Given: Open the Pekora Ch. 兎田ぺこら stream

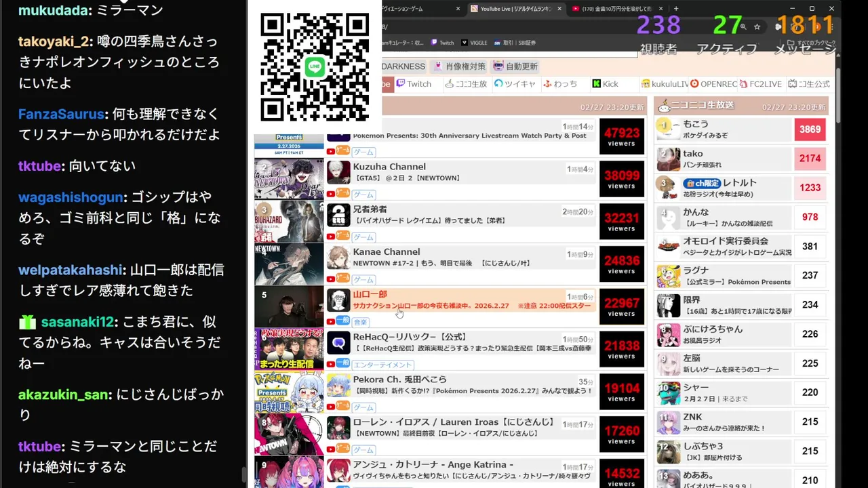Looking at the screenshot, I should click(x=399, y=380).
